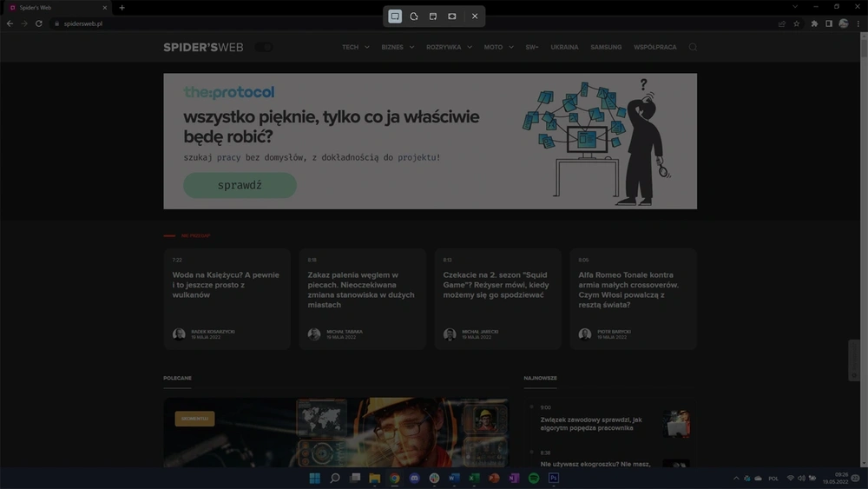Click author Radek Kosarzycki
This screenshot has height=489, width=868.
(x=213, y=332)
